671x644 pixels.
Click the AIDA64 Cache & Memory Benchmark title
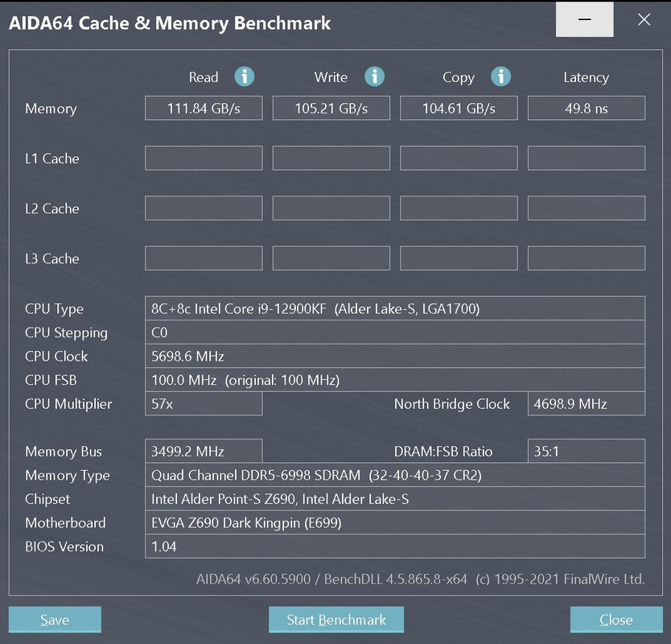pos(170,23)
